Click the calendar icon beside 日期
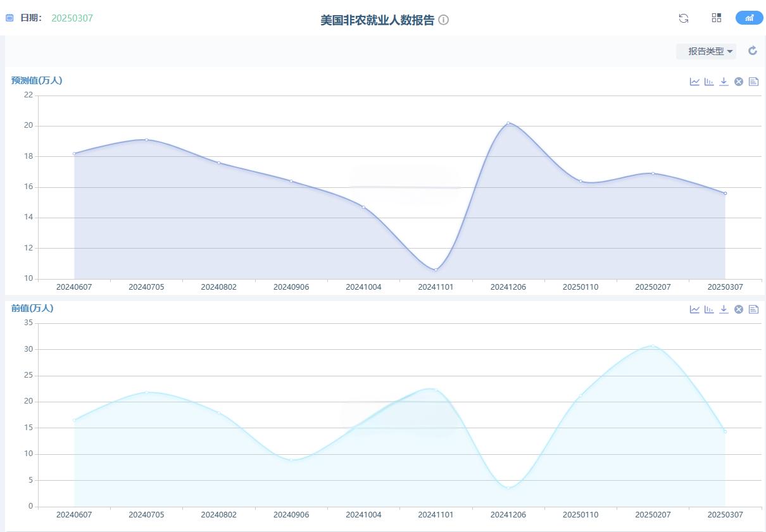The height and width of the screenshot is (532, 766). (9, 18)
